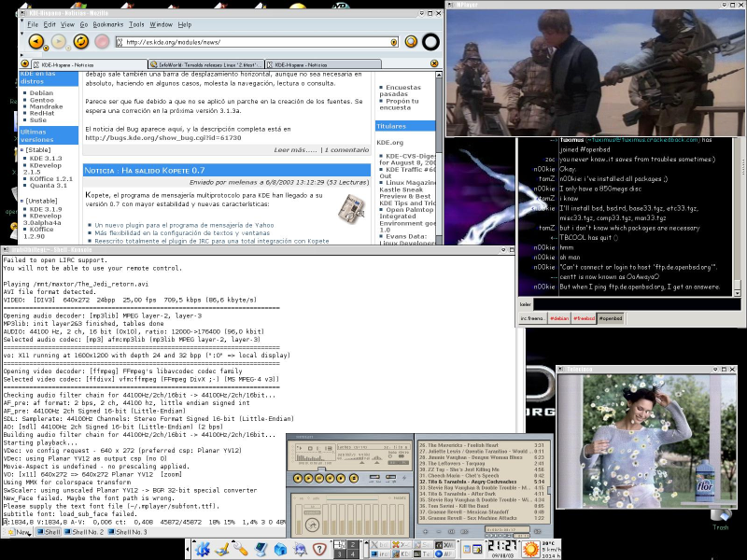Click the 'Leer más' link
The image size is (747, 560).
295,150
